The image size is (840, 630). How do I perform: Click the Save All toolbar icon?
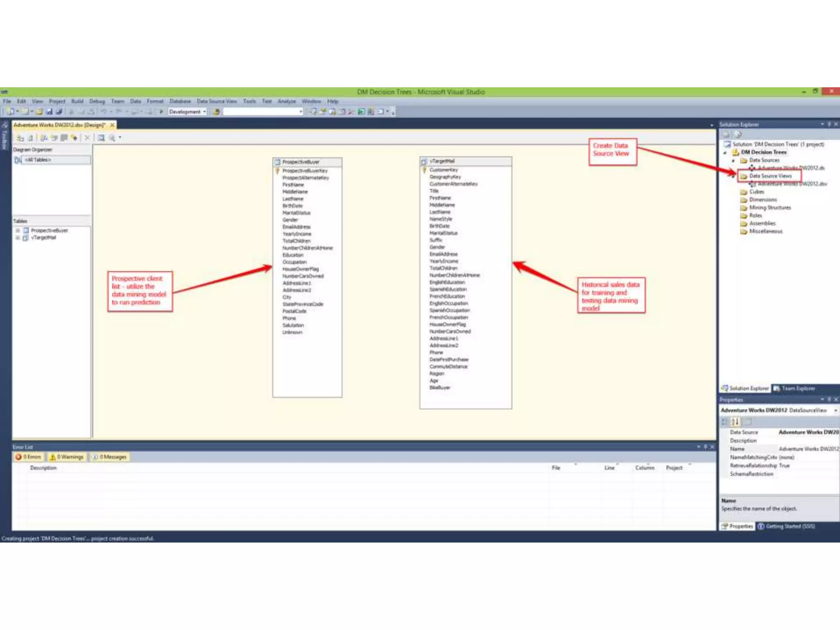[59, 112]
